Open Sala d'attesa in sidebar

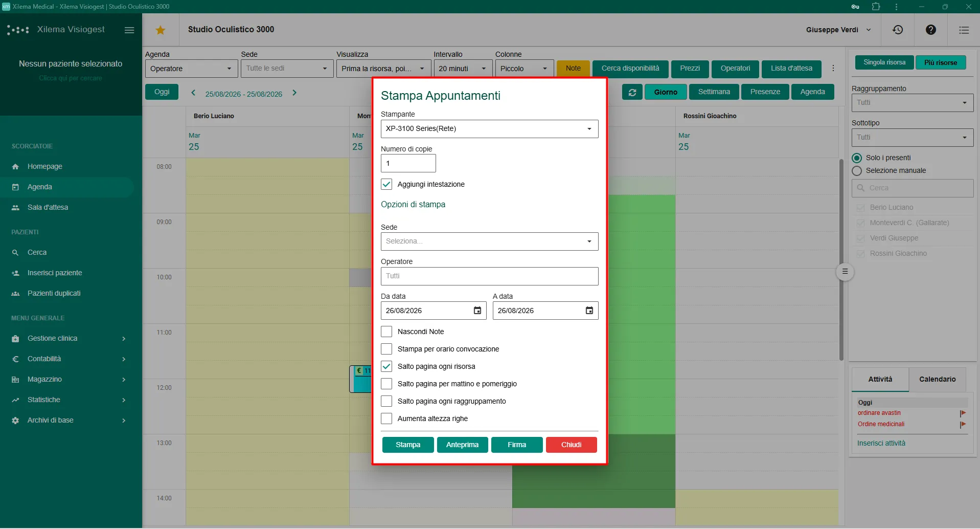coord(48,208)
